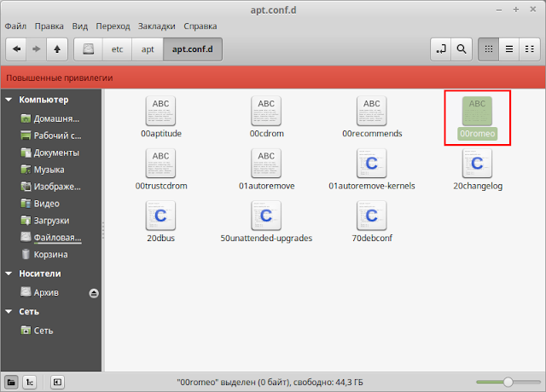546x392 pixels.
Task: Select the 50unattended-upgrades file icon
Action: (x=266, y=216)
